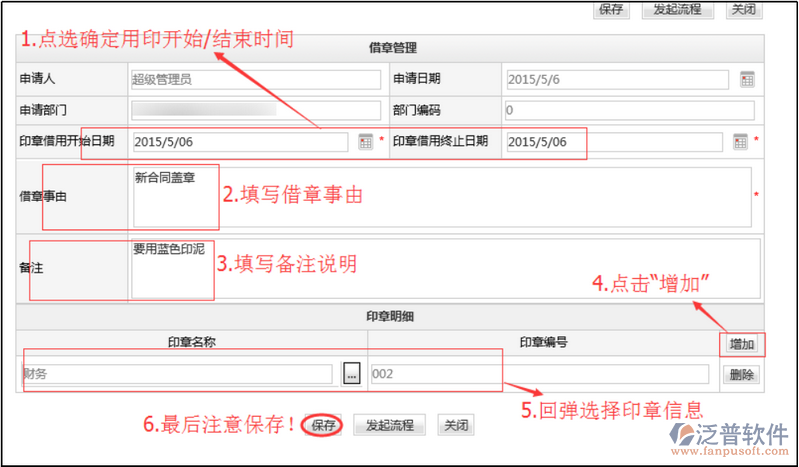This screenshot has width=799, height=467.
Task: Click the bottom 发起流程 button
Action: tap(389, 425)
